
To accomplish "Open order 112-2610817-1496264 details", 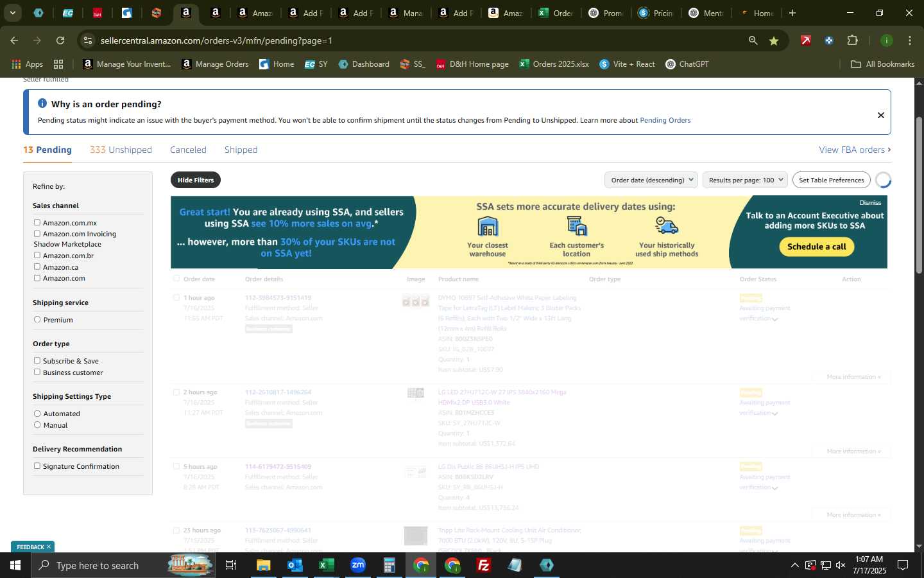I will [x=278, y=392].
